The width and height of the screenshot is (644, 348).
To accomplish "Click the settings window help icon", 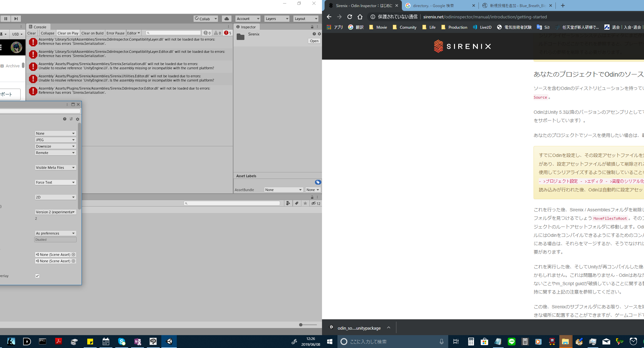I will pos(65,119).
